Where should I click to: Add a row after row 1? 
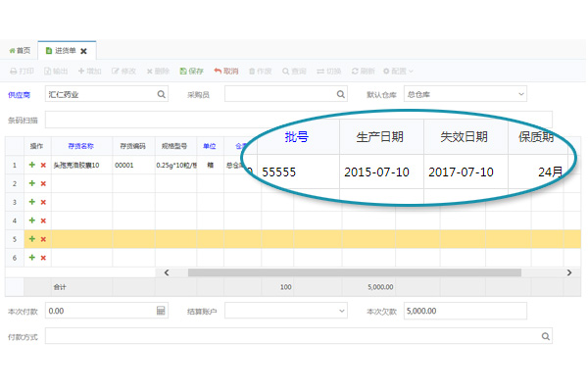32,165
